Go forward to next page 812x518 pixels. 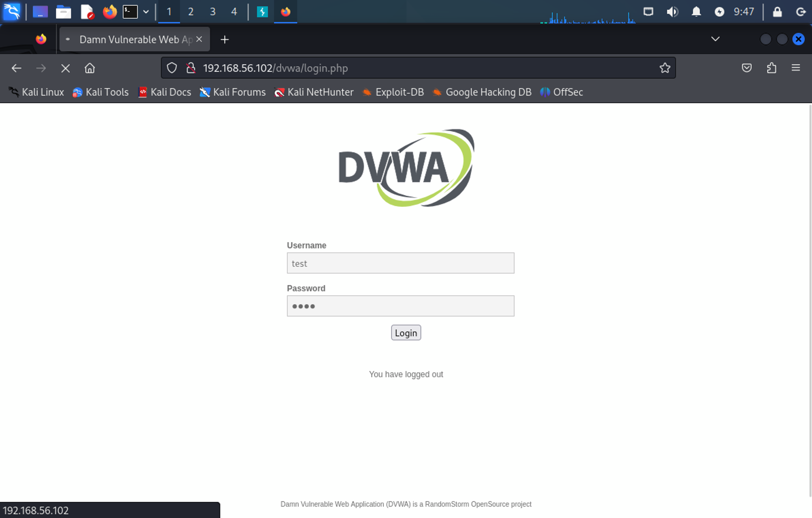(x=41, y=68)
